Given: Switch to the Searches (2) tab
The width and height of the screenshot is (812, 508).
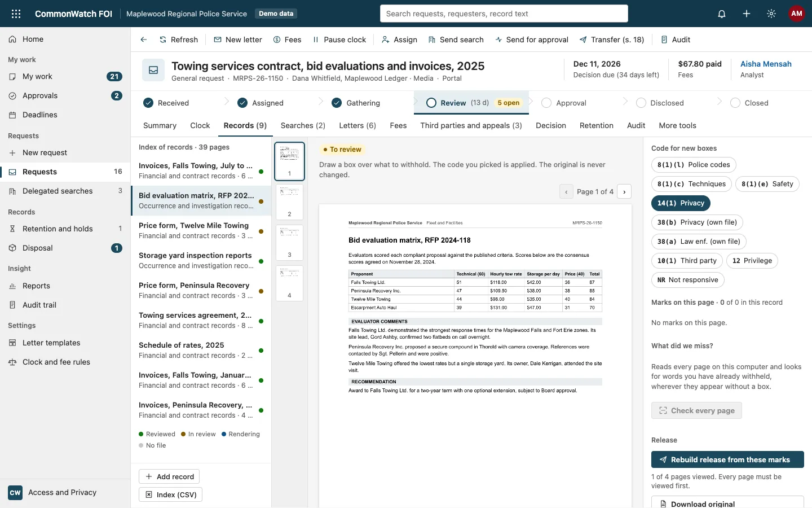Looking at the screenshot, I should pyautogui.click(x=303, y=125).
